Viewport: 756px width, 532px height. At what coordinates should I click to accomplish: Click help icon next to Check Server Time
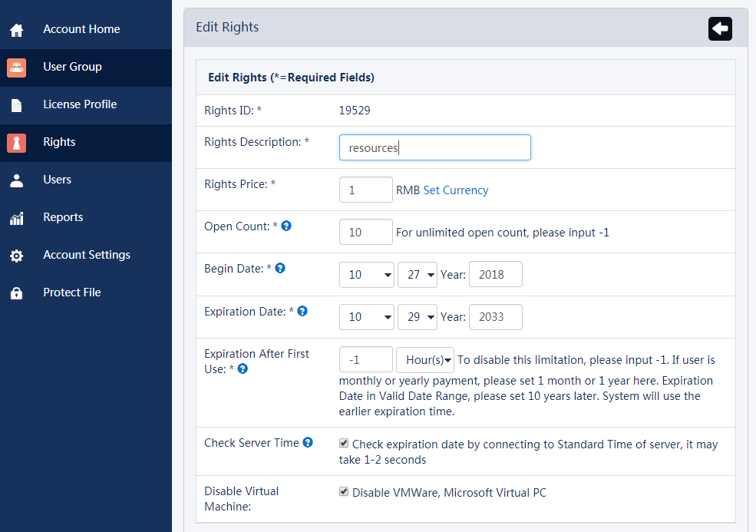pos(308,442)
